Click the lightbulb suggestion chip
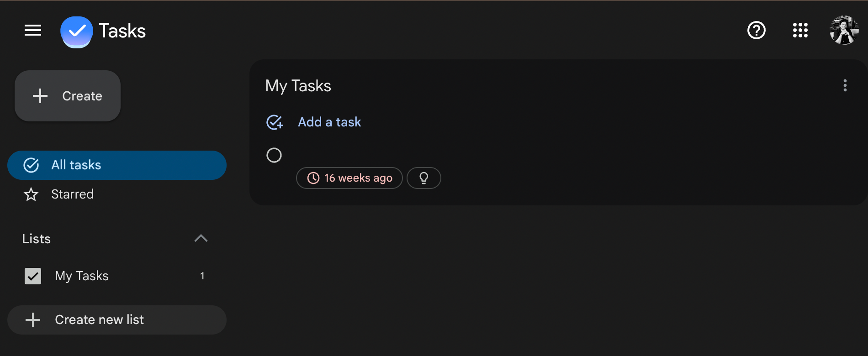Screen dimensions: 868x356 tap(424, 178)
